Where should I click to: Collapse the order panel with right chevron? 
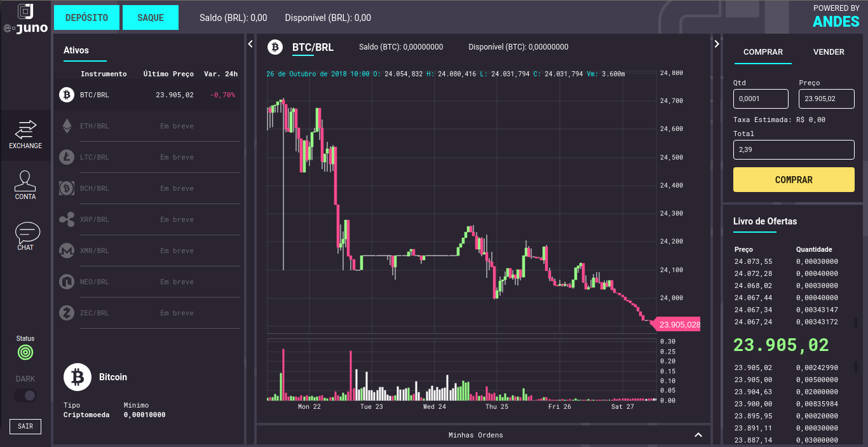tap(717, 44)
